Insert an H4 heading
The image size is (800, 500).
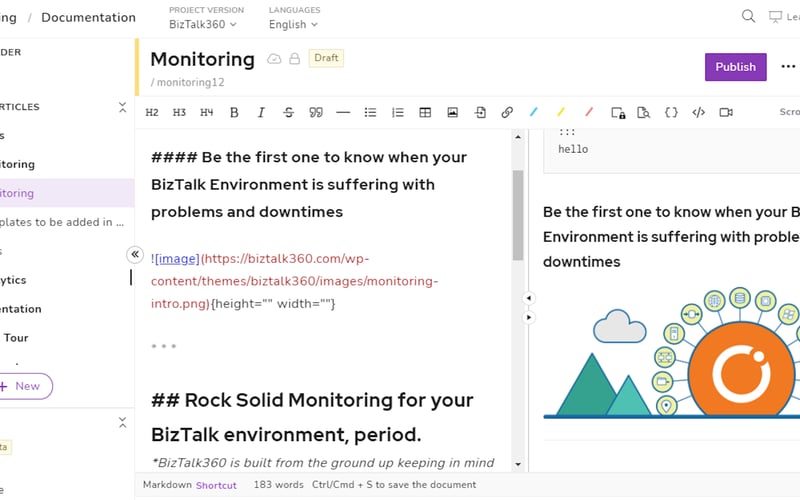click(x=207, y=112)
